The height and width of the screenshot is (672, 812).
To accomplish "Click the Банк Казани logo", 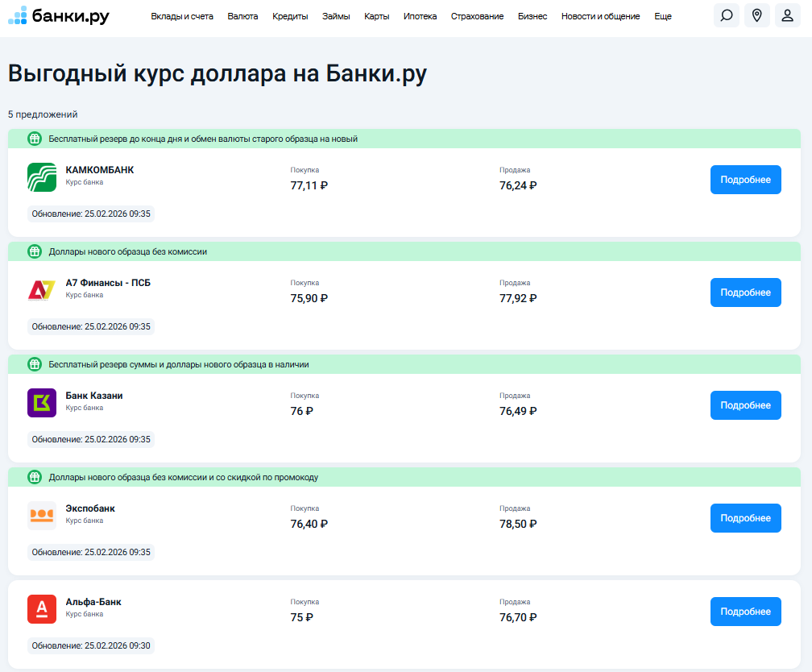I will pos(42,400).
